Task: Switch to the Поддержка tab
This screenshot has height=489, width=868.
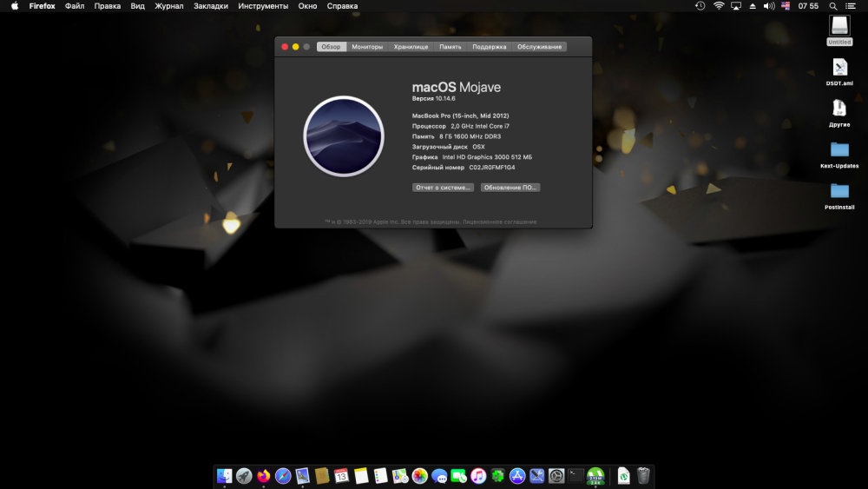Action: [489, 47]
